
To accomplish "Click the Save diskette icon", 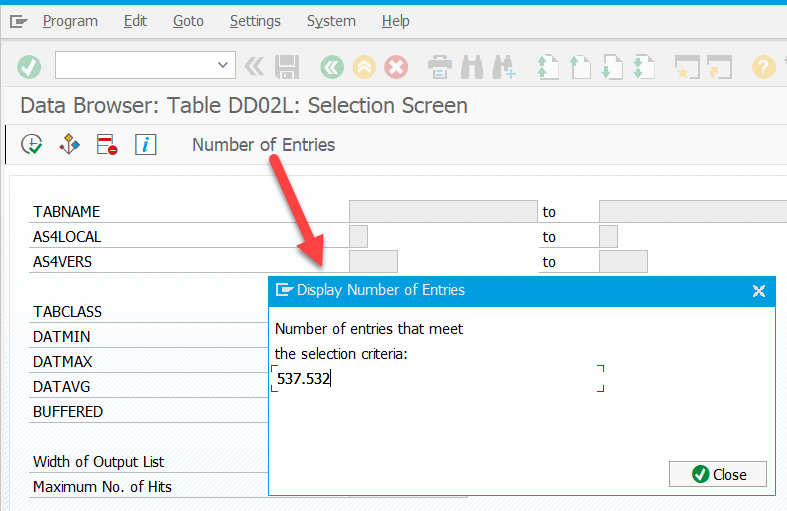I will [287, 67].
